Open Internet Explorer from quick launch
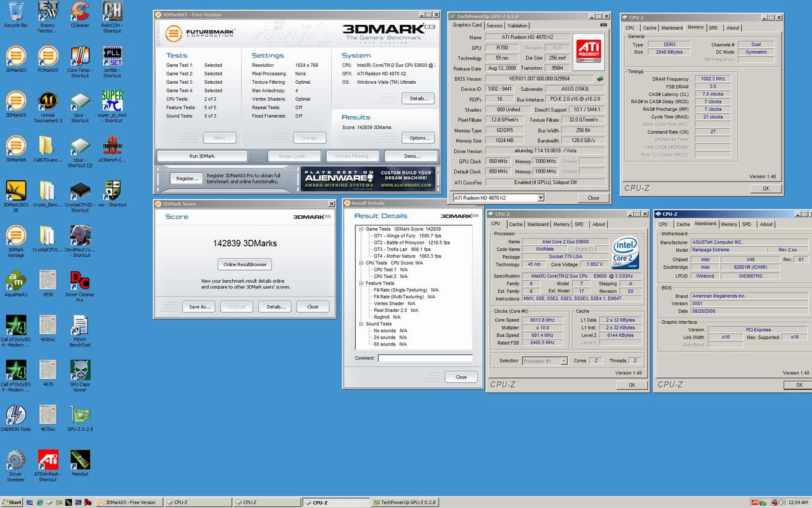Image resolution: width=812 pixels, height=508 pixels. (39, 502)
